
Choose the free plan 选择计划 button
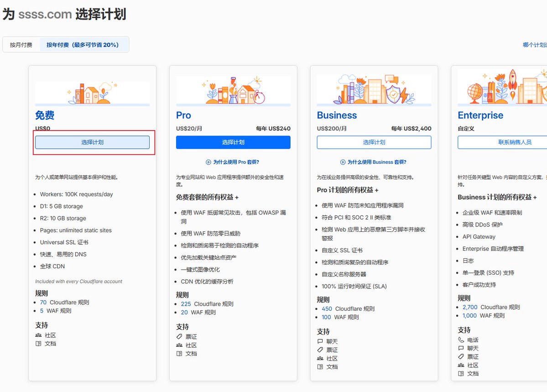coord(93,142)
